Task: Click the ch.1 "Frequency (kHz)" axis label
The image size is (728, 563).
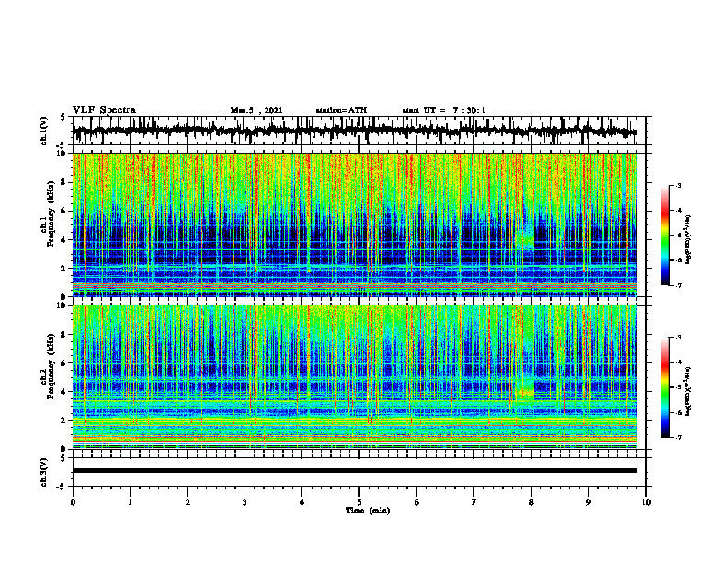Action: [51, 213]
